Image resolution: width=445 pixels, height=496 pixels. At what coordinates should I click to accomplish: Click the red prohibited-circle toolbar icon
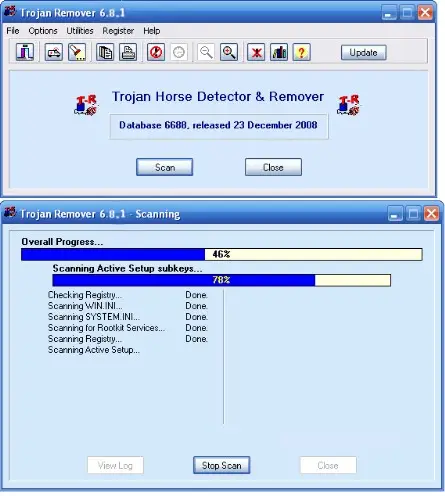[156, 52]
